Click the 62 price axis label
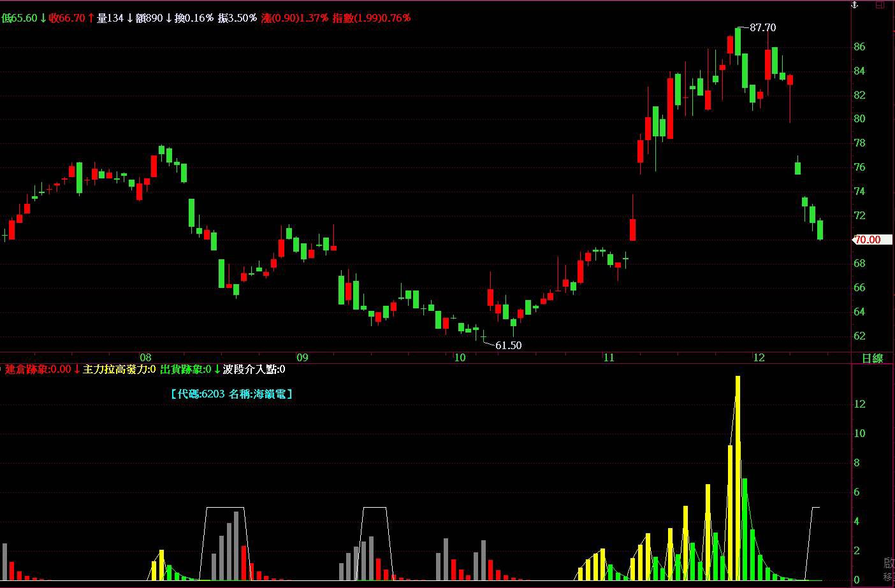The width and height of the screenshot is (895, 588). 859,336
